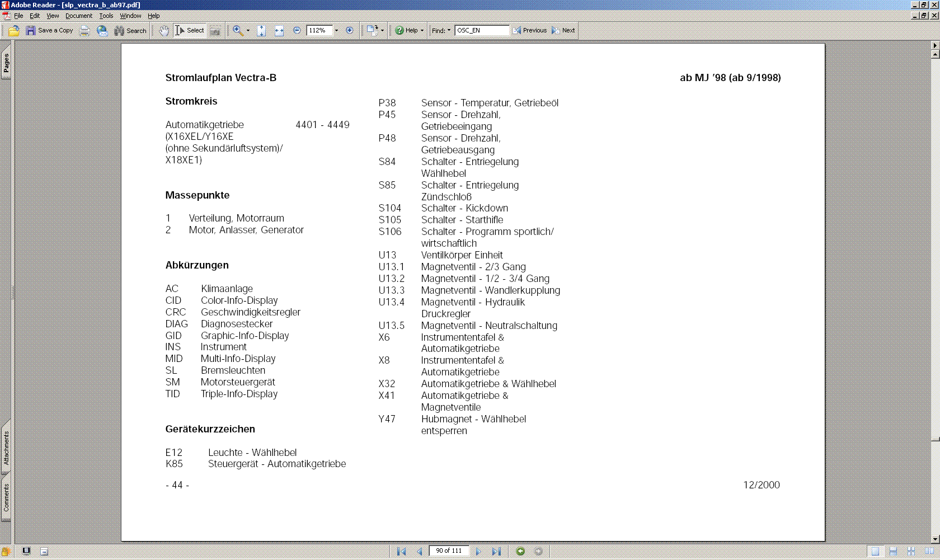Switch to Continuous Facing layout

tap(911, 552)
